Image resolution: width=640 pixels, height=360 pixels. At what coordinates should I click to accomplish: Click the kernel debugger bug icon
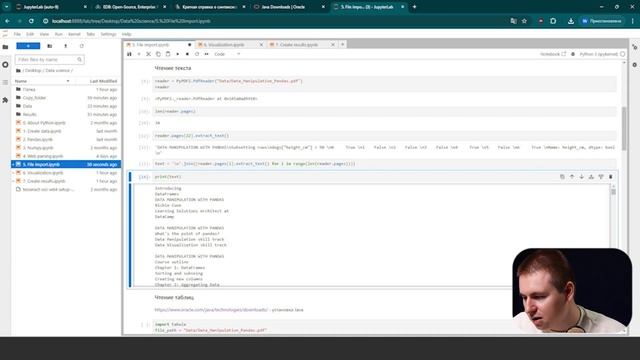point(573,54)
